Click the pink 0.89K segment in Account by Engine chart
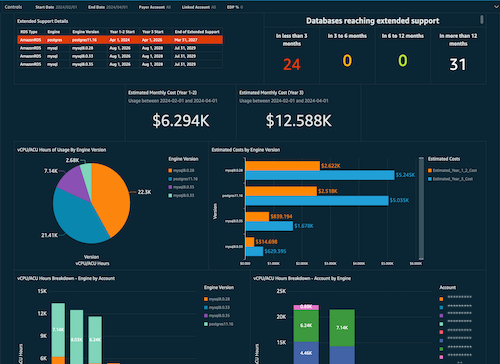 click(306, 307)
